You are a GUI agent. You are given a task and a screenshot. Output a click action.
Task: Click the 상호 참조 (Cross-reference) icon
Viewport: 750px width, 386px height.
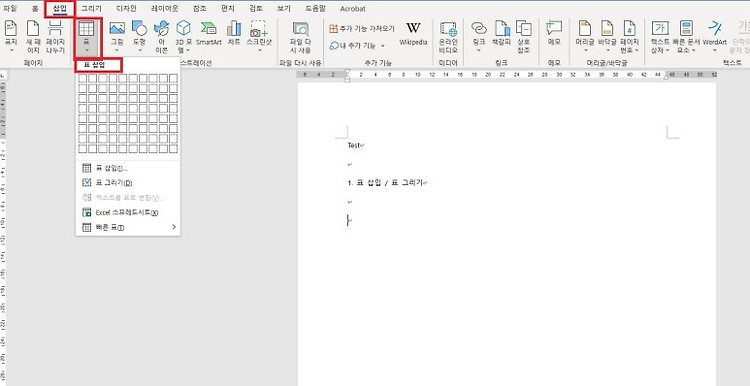524,29
